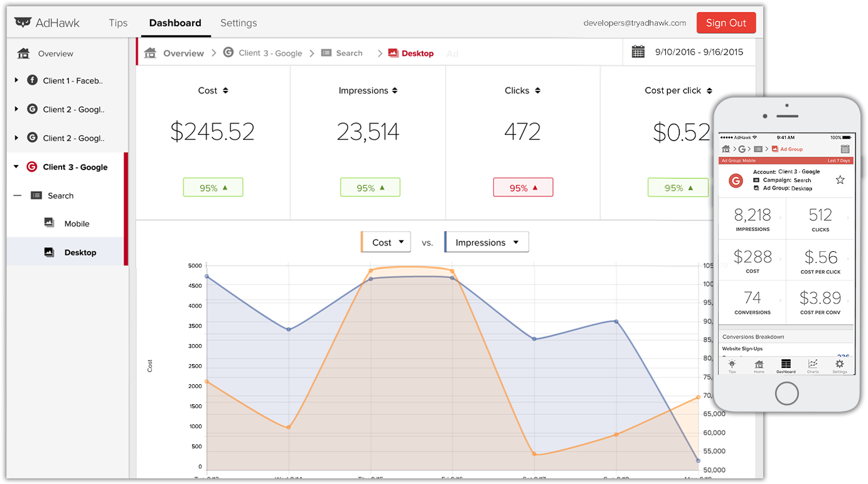868x484 pixels.
Task: Click the Sign Out button
Action: pos(726,23)
